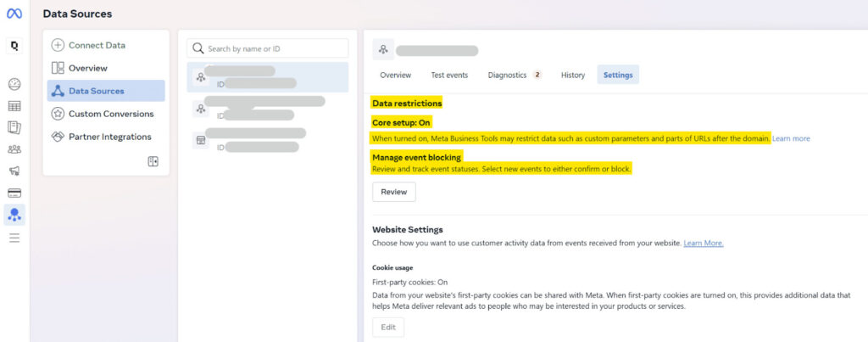Click Learn more link beside Core setup
Image resolution: width=868 pixels, height=342 pixels.
point(790,138)
